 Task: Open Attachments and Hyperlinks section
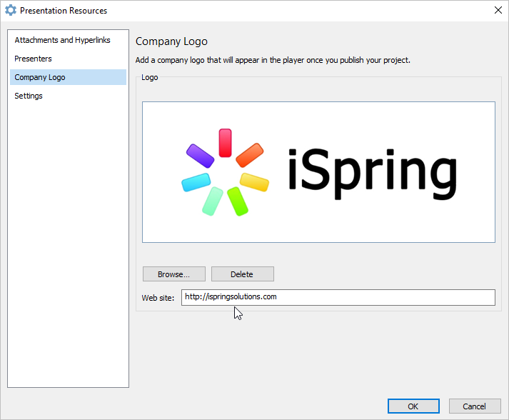click(68, 40)
